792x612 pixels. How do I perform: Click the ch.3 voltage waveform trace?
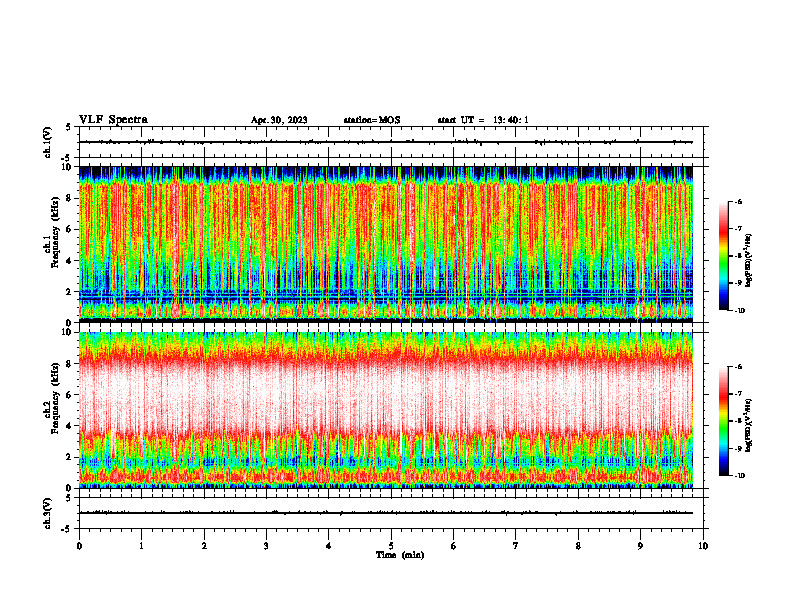point(386,513)
